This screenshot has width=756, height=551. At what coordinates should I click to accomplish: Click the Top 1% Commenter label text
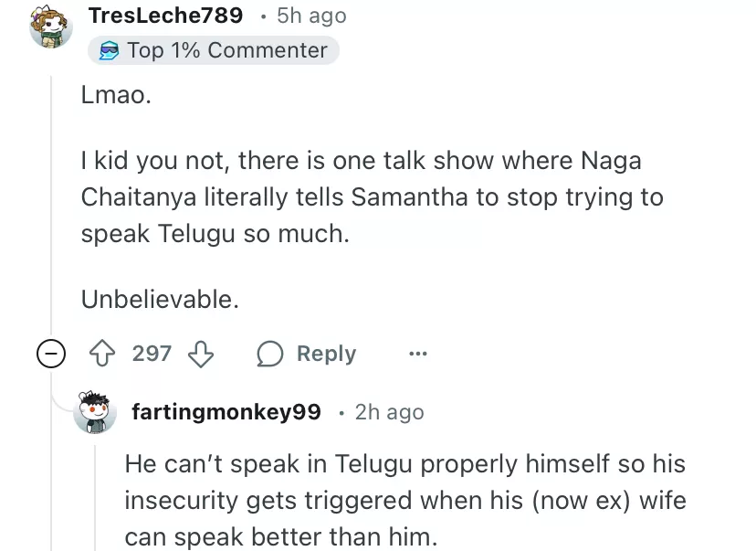click(226, 50)
